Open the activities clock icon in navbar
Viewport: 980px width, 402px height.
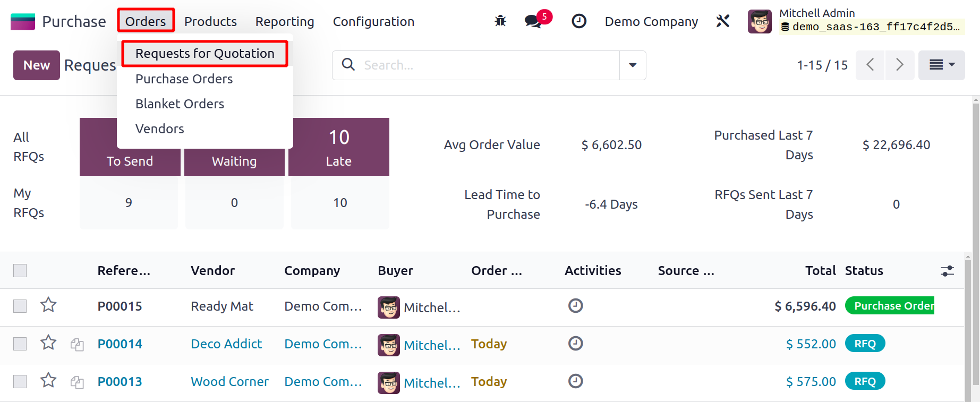578,21
